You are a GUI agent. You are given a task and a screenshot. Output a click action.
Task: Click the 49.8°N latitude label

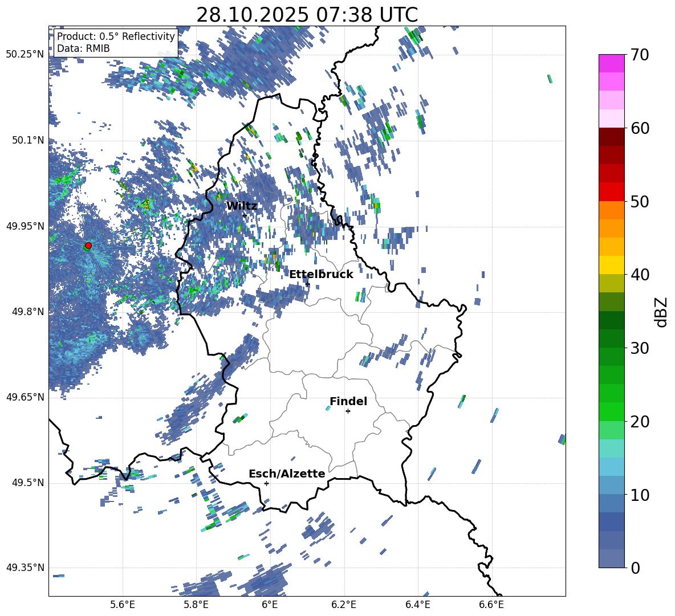click(28, 312)
